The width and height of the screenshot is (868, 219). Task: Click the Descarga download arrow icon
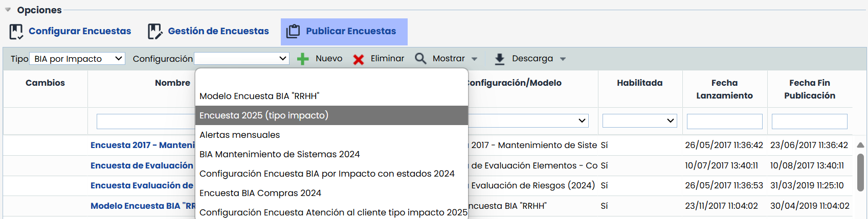(500, 59)
